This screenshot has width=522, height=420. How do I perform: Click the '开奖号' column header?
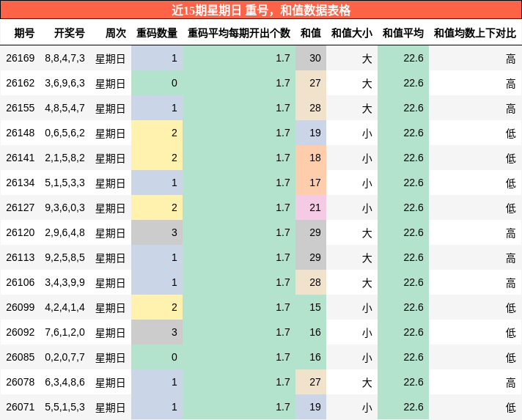tap(70, 33)
